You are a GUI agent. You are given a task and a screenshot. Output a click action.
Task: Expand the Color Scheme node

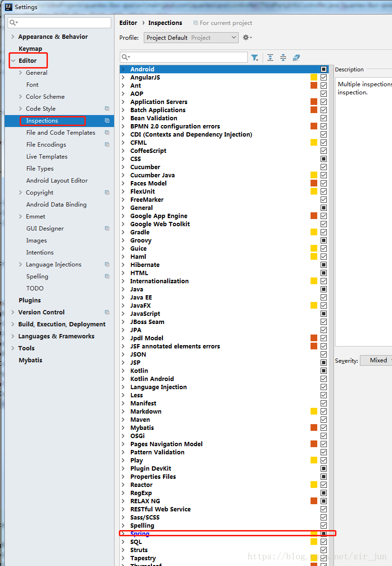21,96
